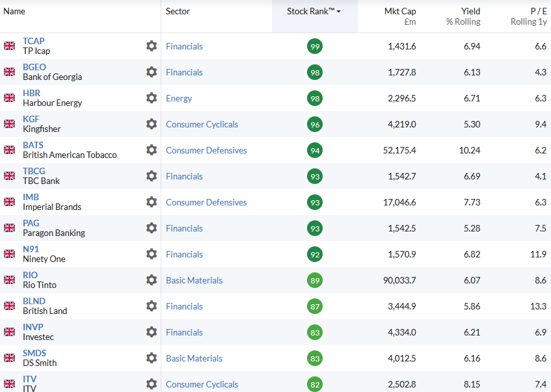This screenshot has height=392, width=551.
Task: Open the BATS ticker link
Action: 33,145
